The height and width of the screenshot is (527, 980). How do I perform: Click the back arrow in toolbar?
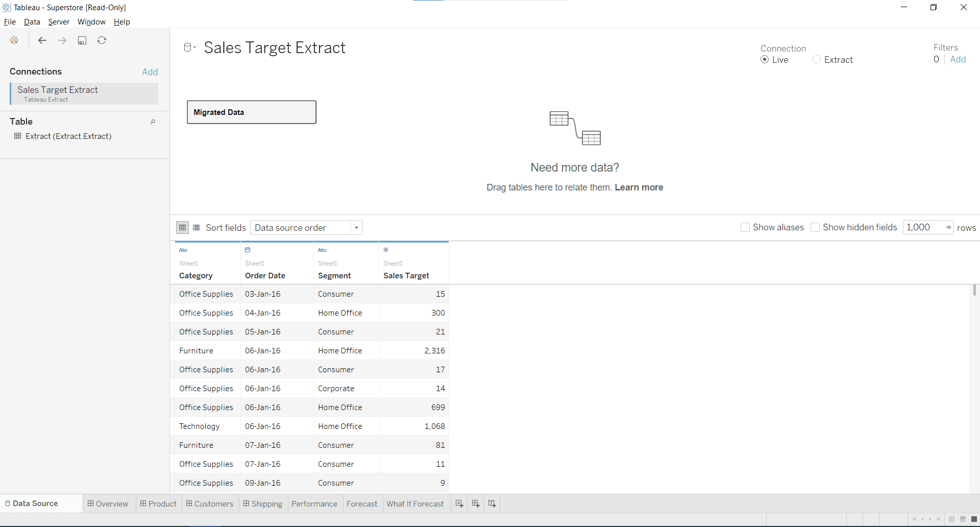point(42,40)
